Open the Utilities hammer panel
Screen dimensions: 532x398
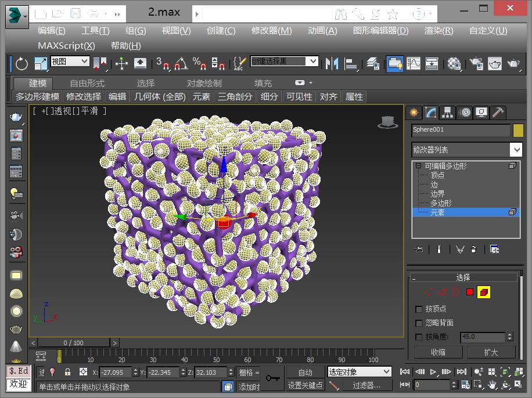498,113
